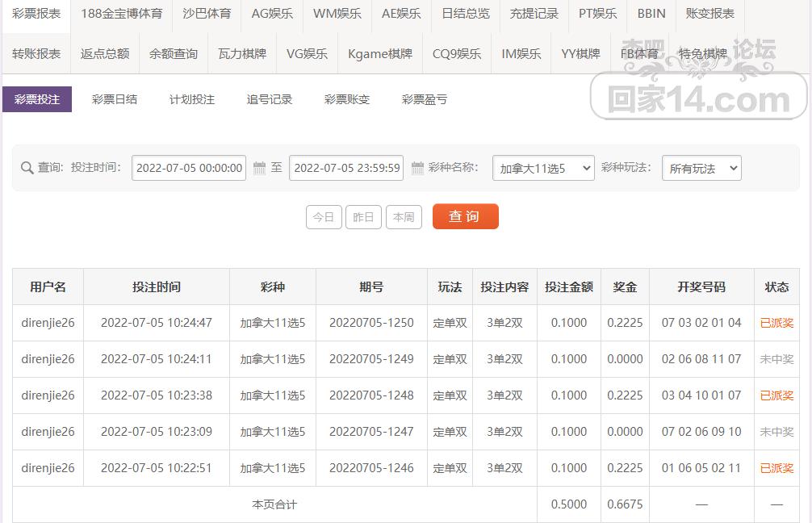Click the 今日 quick date button
This screenshot has height=523, width=812.
pyautogui.click(x=324, y=216)
